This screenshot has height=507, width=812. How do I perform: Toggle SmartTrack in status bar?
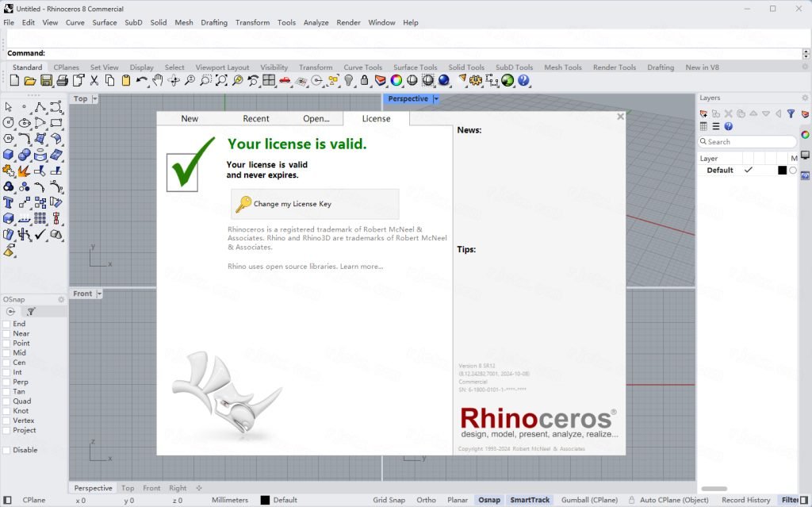(530, 500)
